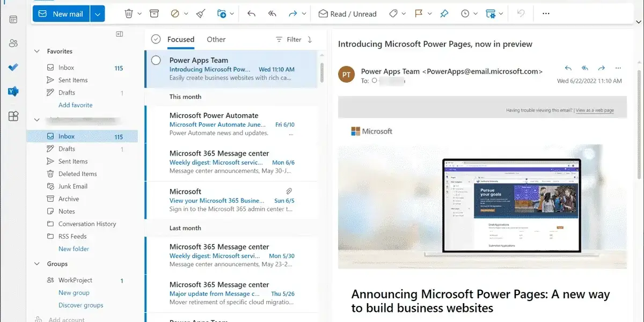Open the People app from the left rail
Screen dimensions: 644x322
[13, 43]
